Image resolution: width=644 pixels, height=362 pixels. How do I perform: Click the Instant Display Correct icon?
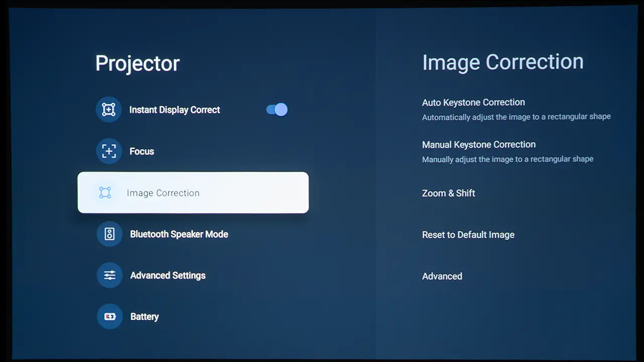tap(109, 110)
